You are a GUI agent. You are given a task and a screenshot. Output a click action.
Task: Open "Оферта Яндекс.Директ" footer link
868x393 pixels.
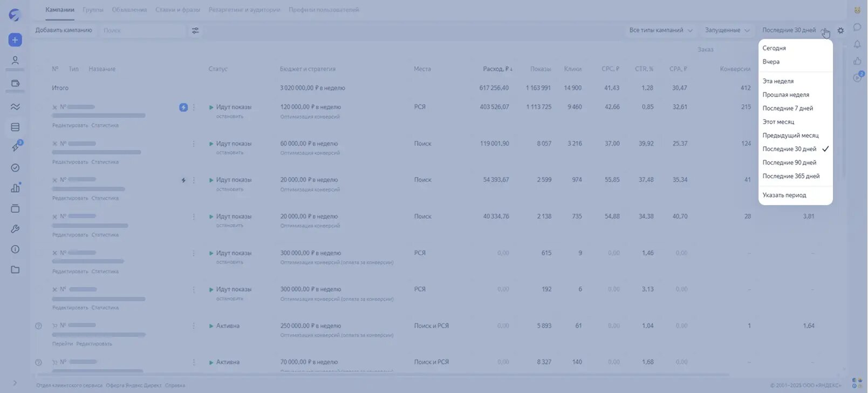tap(133, 385)
